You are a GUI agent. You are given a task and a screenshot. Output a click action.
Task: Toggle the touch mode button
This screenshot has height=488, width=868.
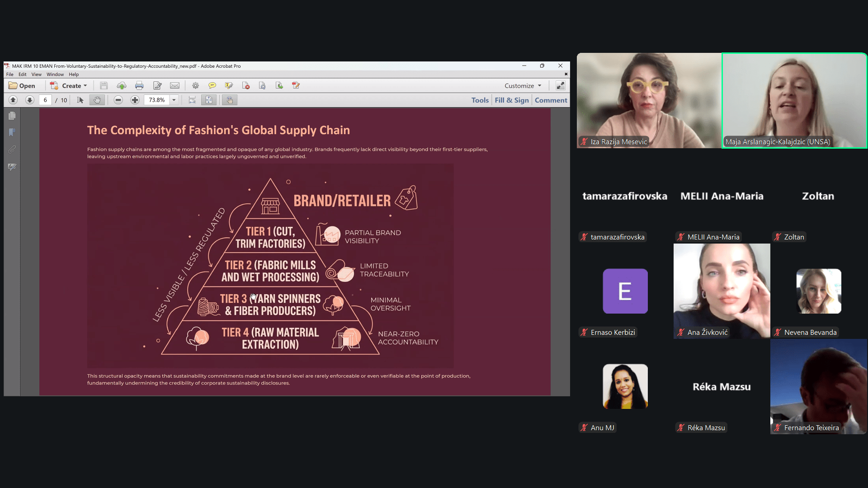[x=230, y=100]
